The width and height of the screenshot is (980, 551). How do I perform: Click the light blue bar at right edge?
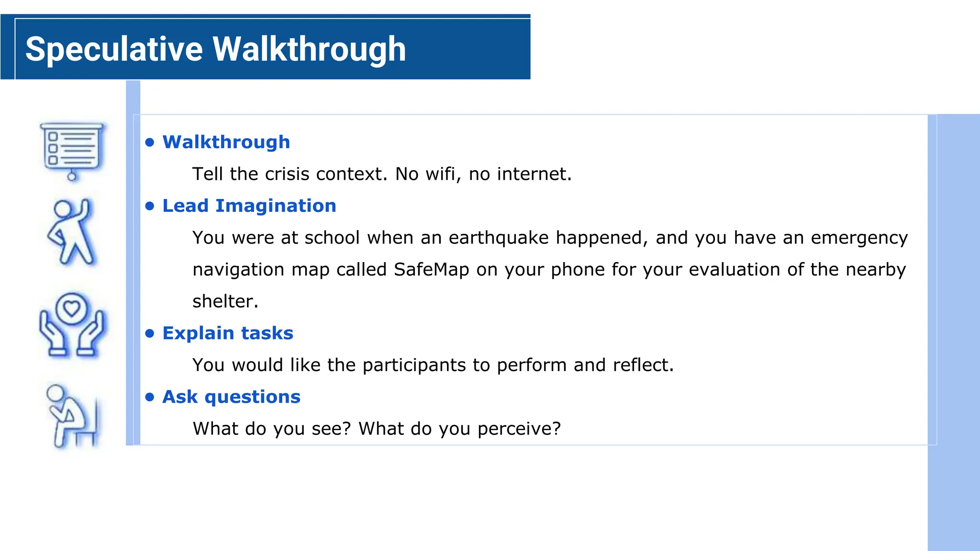[x=954, y=332]
